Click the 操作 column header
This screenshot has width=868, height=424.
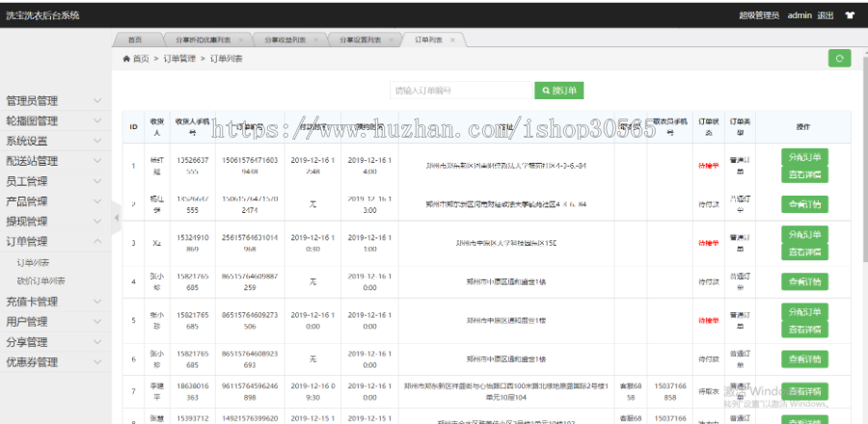(803, 126)
